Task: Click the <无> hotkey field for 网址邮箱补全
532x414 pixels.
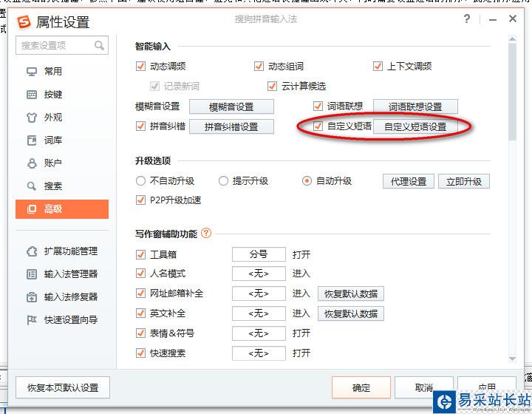Action: [x=259, y=293]
